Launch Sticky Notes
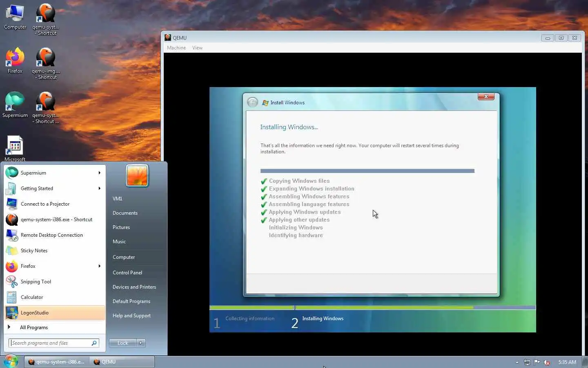Viewport: 588px width, 368px height. pos(55,251)
